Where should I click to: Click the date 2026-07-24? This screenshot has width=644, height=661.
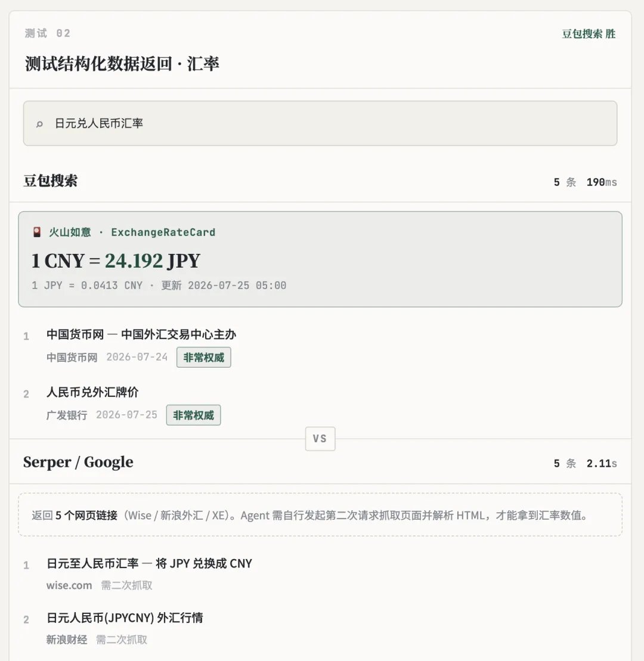pyautogui.click(x=137, y=357)
